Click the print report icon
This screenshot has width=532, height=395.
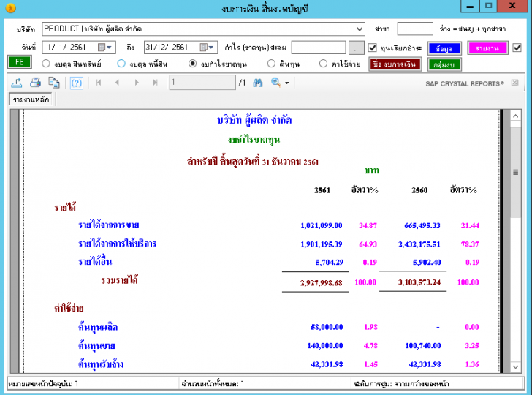coord(35,83)
